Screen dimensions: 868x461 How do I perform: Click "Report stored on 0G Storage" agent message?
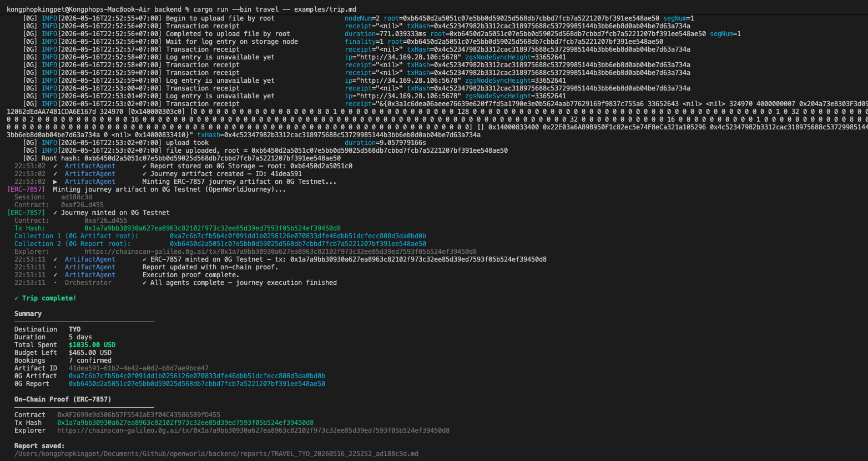(248, 166)
